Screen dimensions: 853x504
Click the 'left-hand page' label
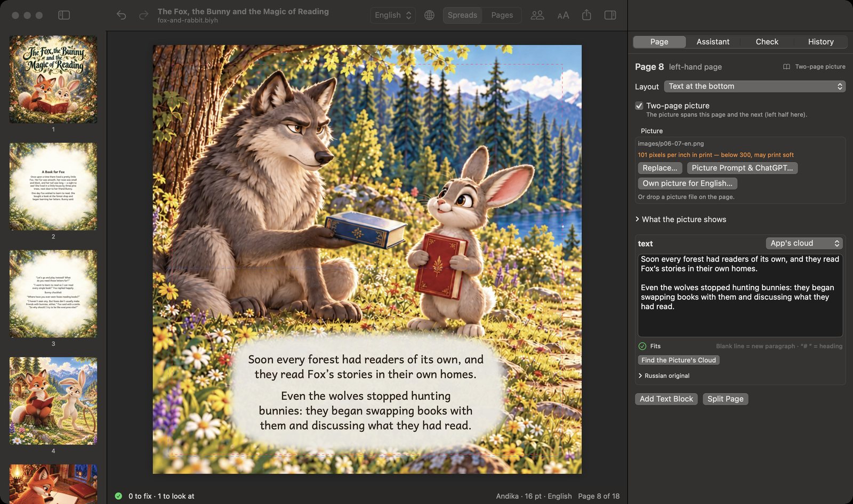coord(695,67)
